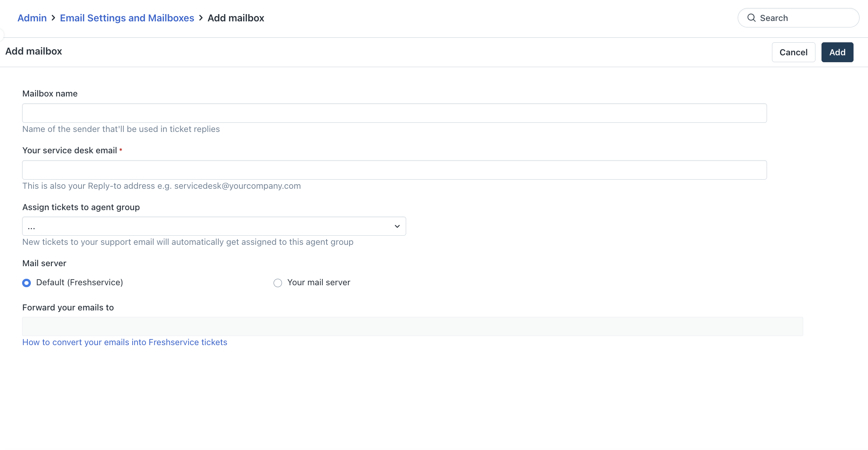Click into the Search box
The width and height of the screenshot is (868, 450).
pyautogui.click(x=804, y=18)
